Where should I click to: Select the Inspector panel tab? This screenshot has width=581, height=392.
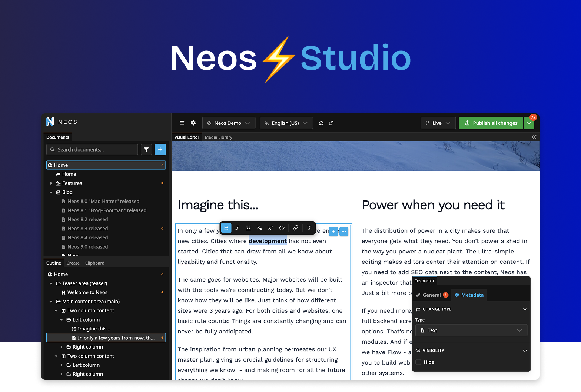click(x=425, y=281)
